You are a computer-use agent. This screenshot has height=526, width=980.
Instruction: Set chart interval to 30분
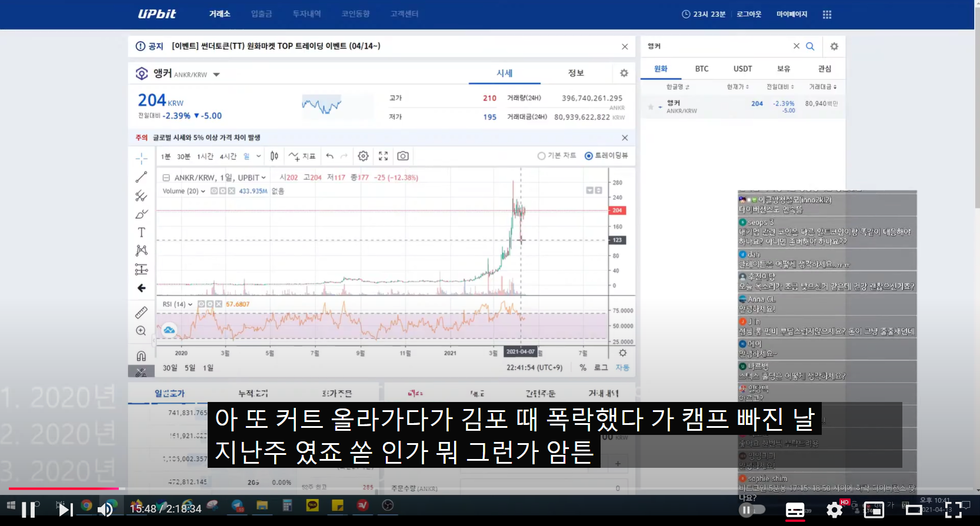[x=184, y=156]
